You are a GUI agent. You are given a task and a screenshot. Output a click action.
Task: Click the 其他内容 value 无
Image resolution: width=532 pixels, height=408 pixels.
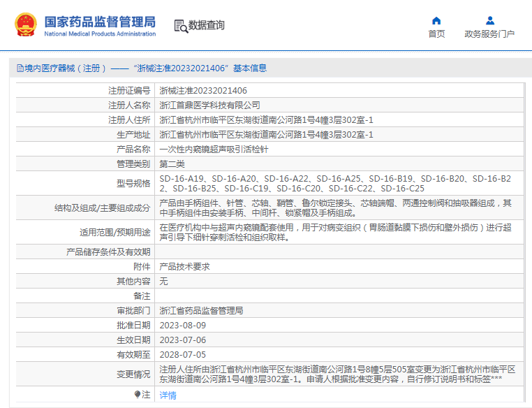click(x=163, y=281)
